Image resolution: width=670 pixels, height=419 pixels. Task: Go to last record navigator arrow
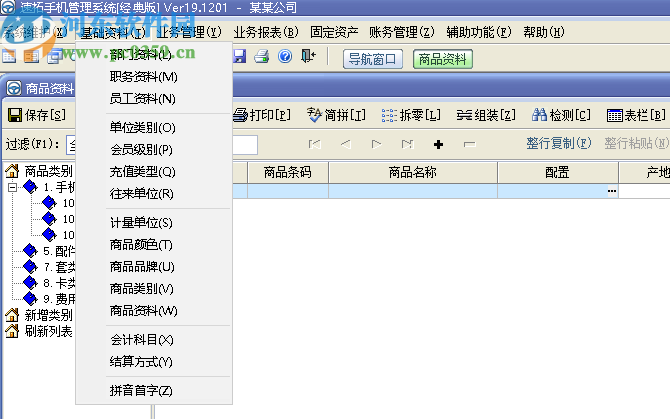[x=407, y=144]
